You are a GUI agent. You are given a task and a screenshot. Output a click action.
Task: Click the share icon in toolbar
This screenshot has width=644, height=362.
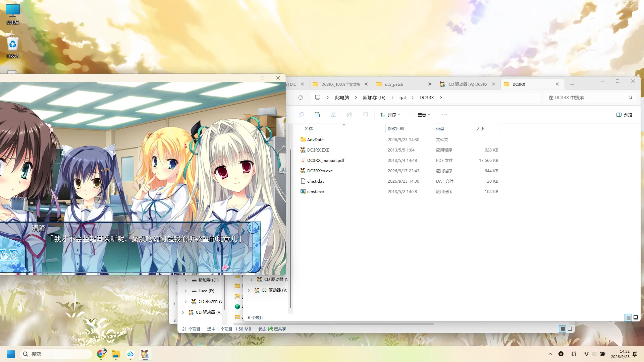tap(350, 115)
